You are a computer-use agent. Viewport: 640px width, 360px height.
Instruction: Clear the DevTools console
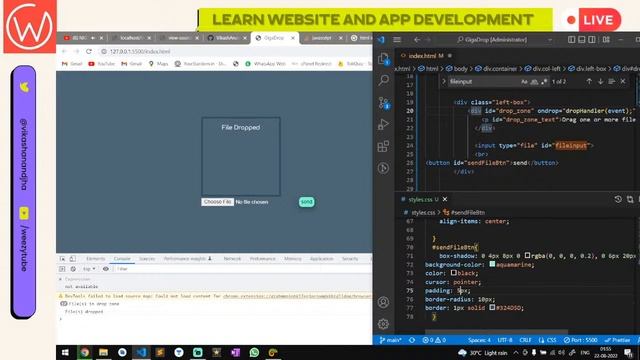pos(73,269)
